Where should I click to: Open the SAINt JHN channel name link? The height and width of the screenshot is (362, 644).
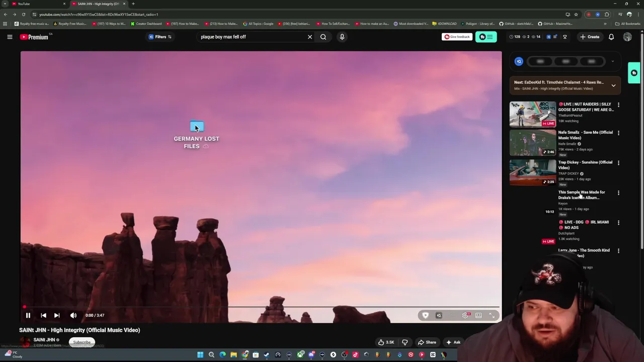pyautogui.click(x=44, y=340)
